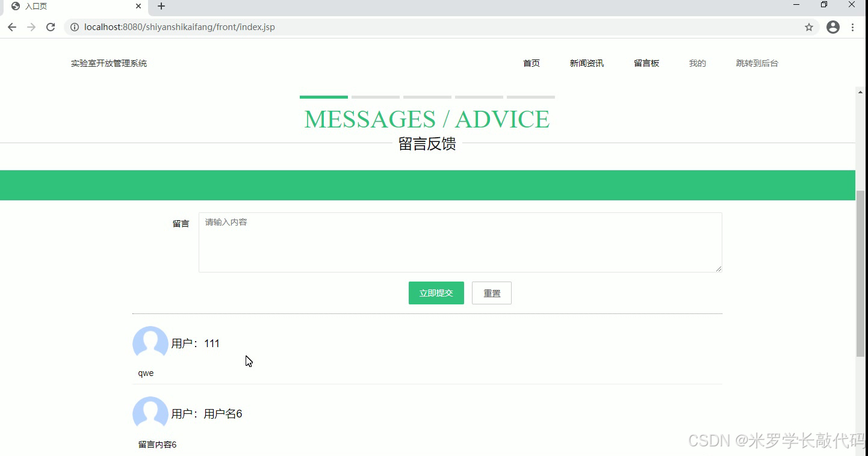Screen dimensions: 868x456
Task: Open the Chrome profile avatar
Action: pyautogui.click(x=832, y=27)
